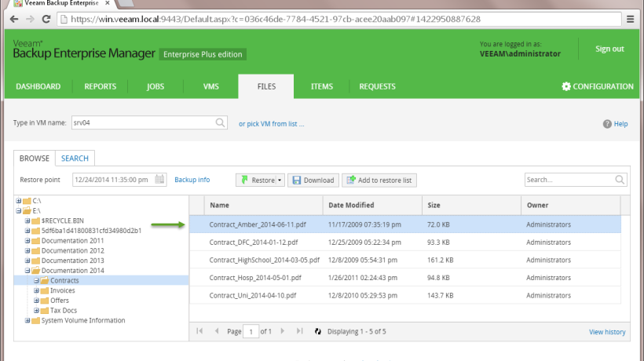Click Add to restore list button

coord(379,180)
